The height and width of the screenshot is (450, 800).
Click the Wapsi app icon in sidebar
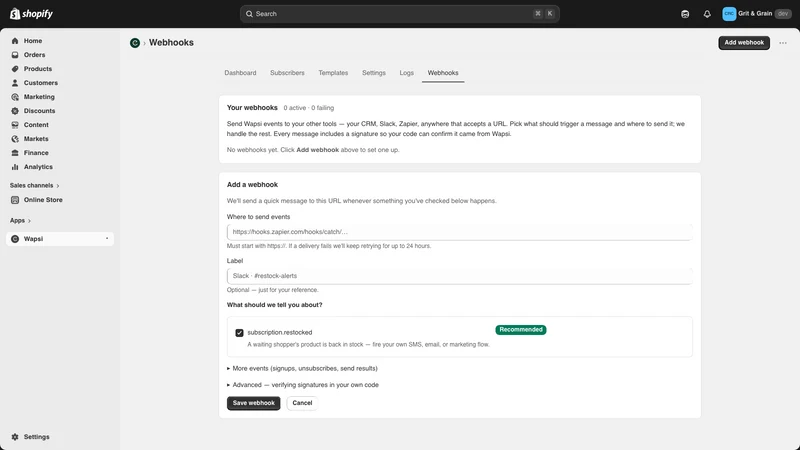[x=15, y=239]
